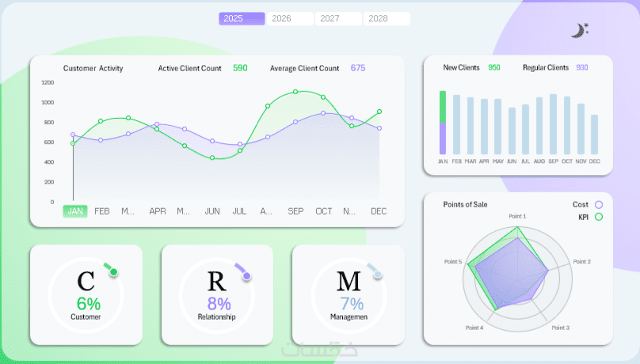Click the SEP bar in clients chart
The image size is (640, 364).
[553, 124]
